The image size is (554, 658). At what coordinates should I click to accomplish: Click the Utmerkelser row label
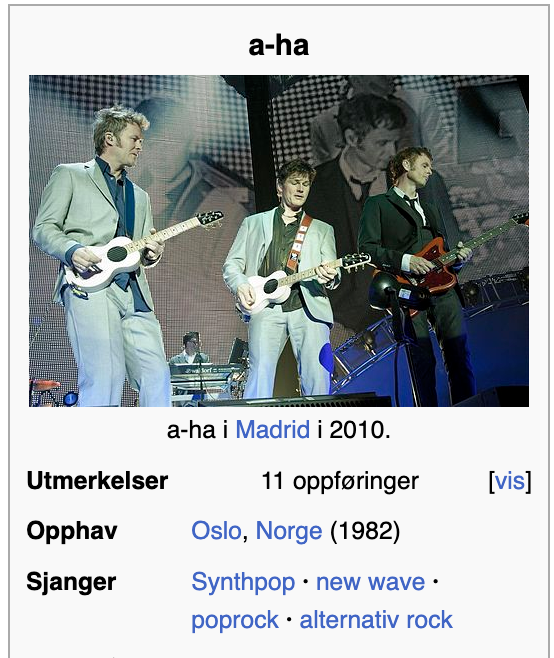[x=97, y=480]
